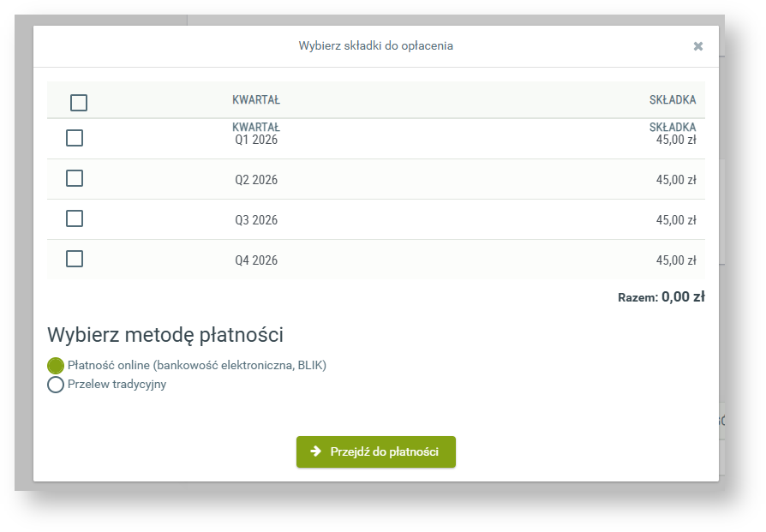Mark the Q3 2026 checkbox for payment

coord(75,218)
